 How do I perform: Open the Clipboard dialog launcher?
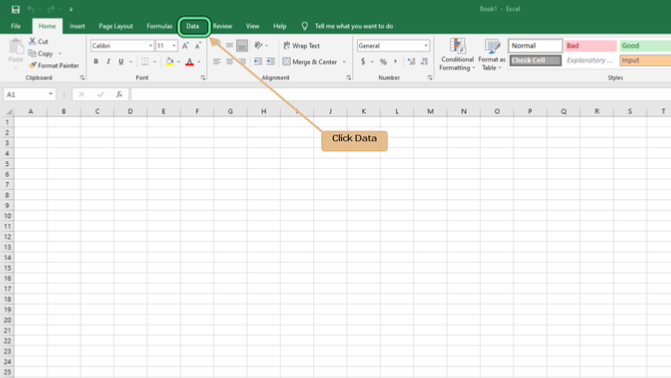[x=82, y=77]
